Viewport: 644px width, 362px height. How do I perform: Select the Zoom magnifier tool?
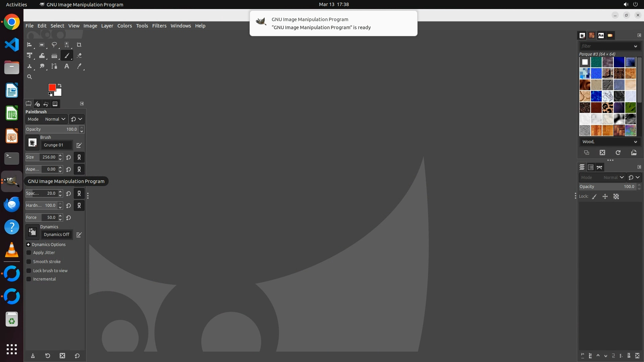click(30, 77)
